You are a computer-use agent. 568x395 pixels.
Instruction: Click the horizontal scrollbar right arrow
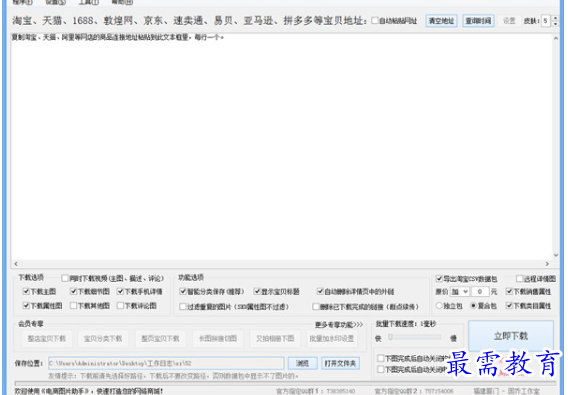tap(547, 264)
